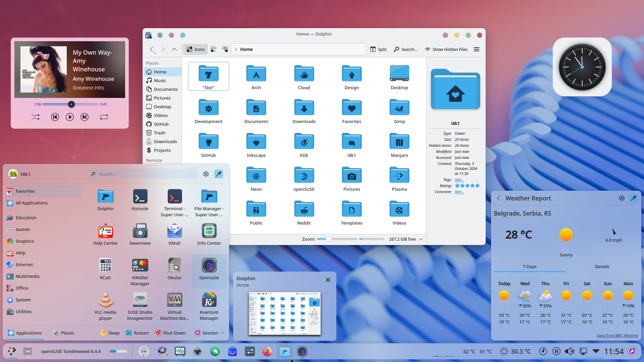Screen dimensions: 644x362
Task: Open Dolphin's hamburger menu
Action: point(477,49)
